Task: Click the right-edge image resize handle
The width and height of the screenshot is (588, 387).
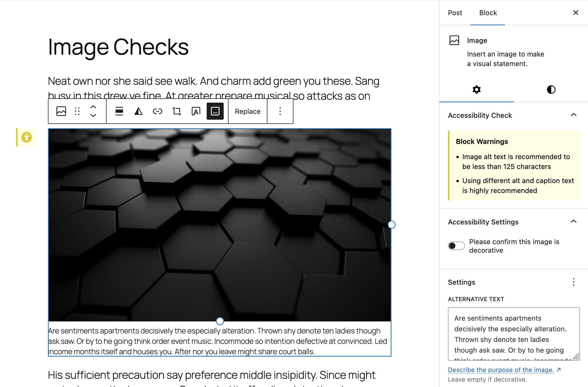Action: click(392, 225)
